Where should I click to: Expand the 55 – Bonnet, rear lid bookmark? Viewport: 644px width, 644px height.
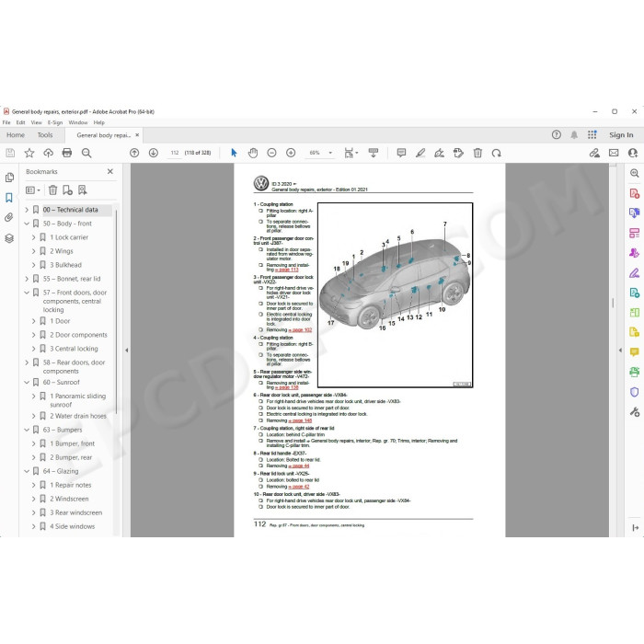(27, 279)
